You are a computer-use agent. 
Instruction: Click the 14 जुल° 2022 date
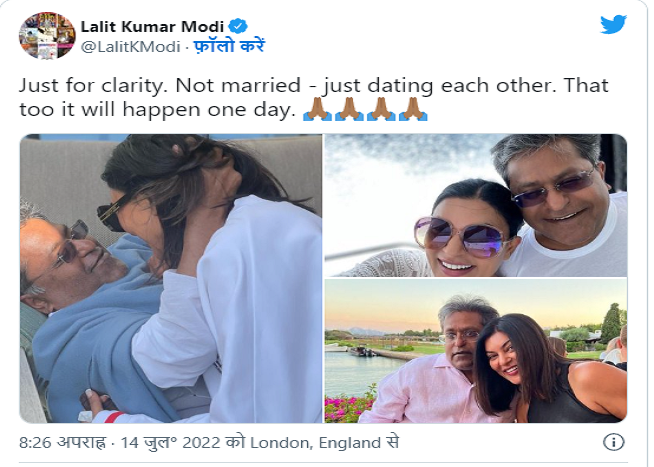click(x=171, y=442)
